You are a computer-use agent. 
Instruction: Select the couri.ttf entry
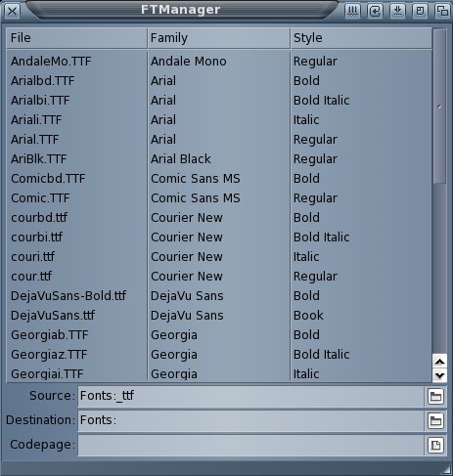(x=32, y=257)
